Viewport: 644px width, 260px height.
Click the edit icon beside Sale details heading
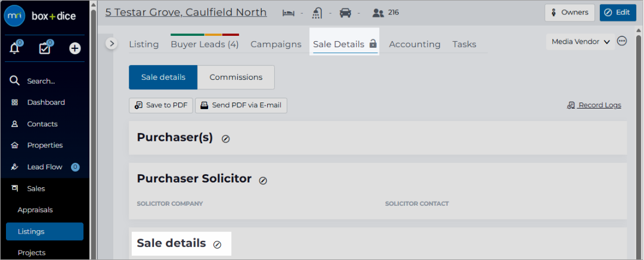point(217,244)
